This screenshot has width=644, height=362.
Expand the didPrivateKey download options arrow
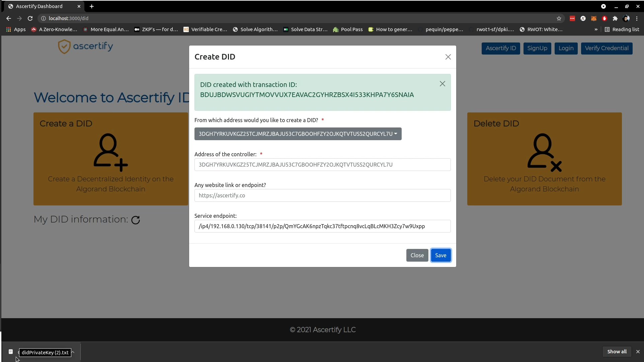click(x=73, y=352)
